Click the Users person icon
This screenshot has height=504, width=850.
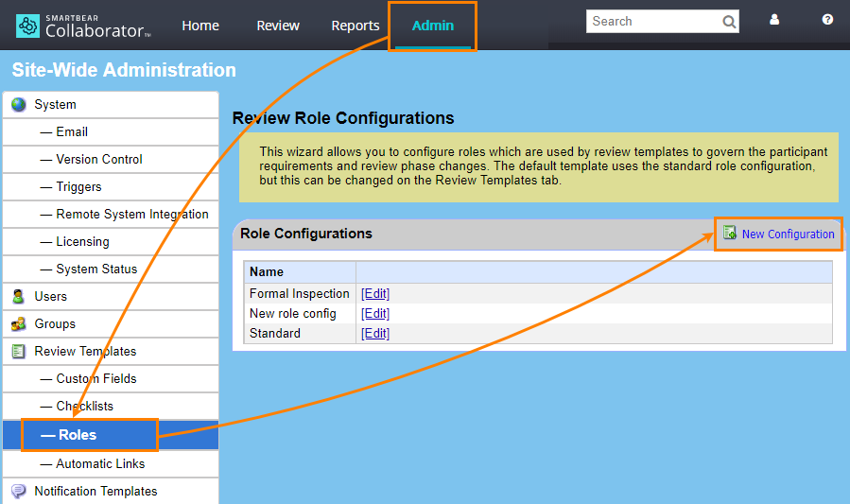19,296
